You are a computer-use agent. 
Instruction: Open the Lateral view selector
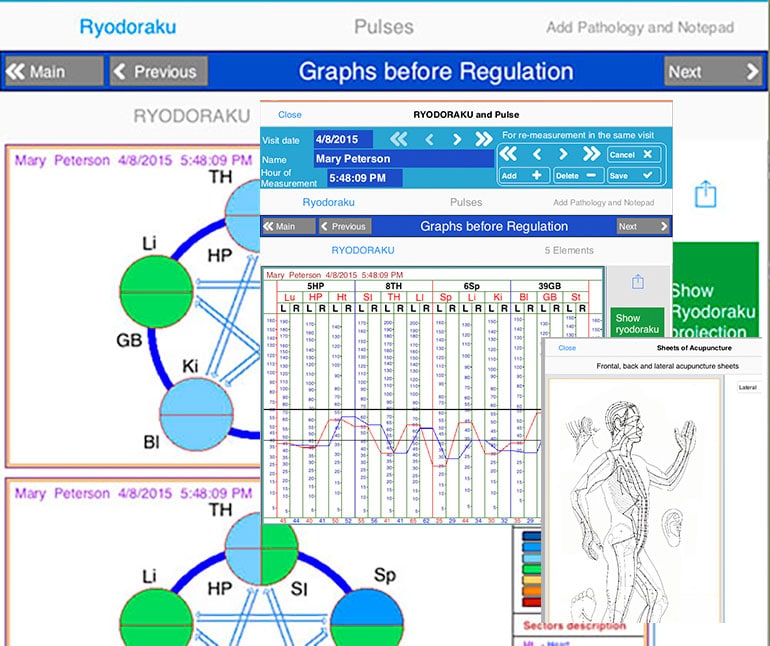coord(748,387)
